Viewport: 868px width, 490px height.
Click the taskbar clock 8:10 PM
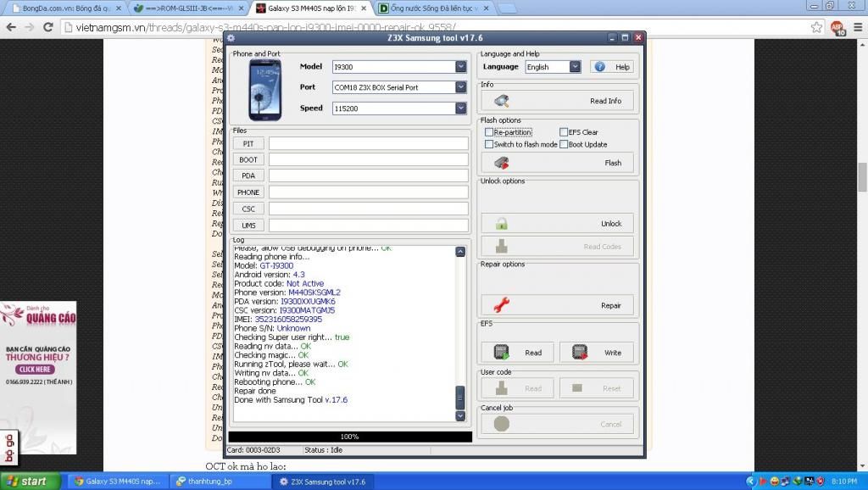tap(845, 482)
